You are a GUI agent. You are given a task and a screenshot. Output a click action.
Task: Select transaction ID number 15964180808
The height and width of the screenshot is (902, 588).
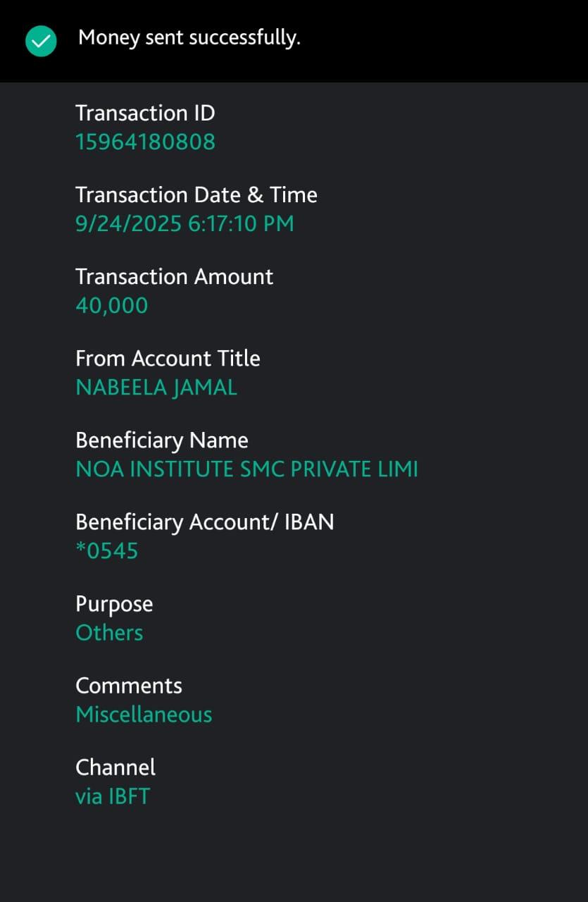pyautogui.click(x=145, y=142)
